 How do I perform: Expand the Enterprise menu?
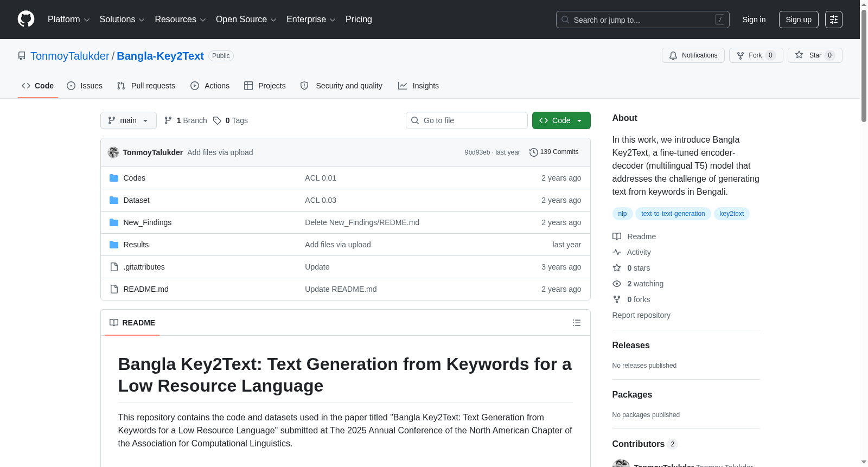coord(311,20)
